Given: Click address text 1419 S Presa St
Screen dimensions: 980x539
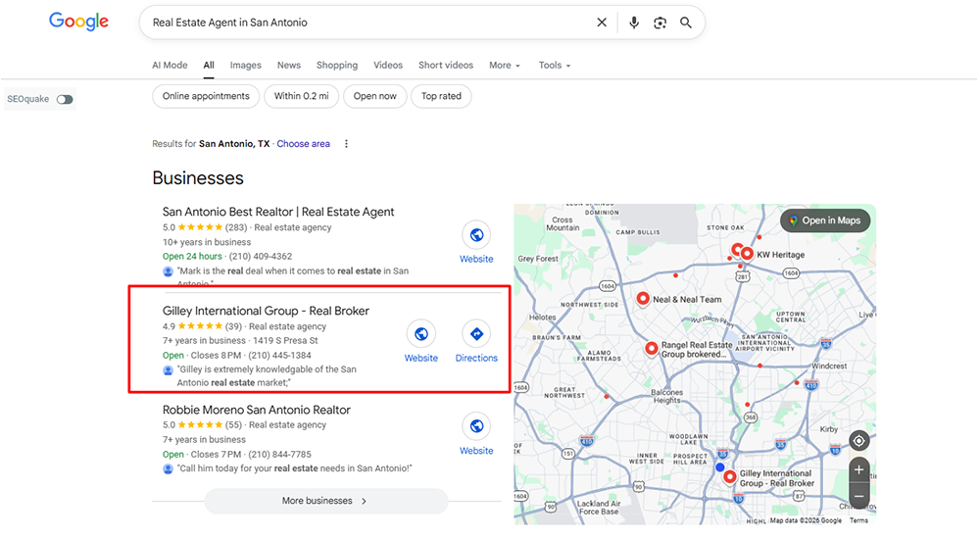Looking at the screenshot, I should click(285, 341).
